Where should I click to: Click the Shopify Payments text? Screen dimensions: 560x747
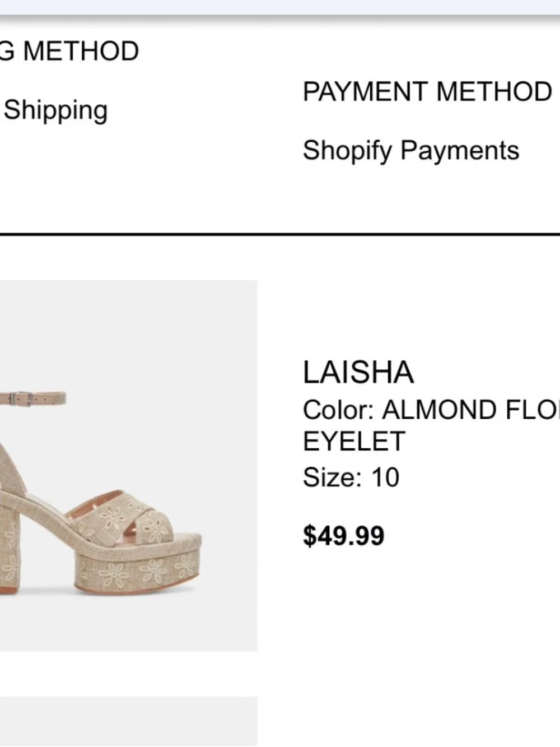(410, 151)
